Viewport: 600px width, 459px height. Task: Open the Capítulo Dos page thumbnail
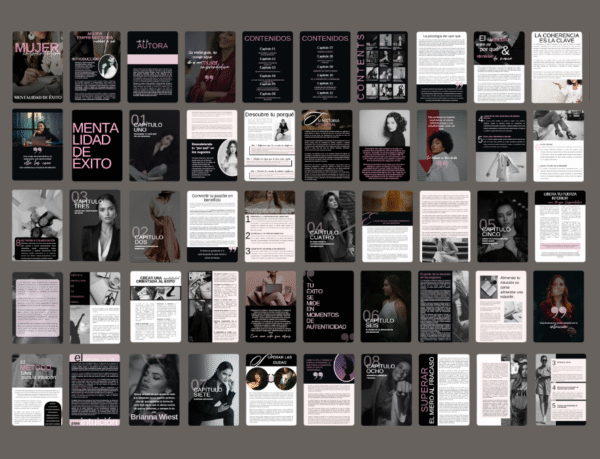coord(153,226)
